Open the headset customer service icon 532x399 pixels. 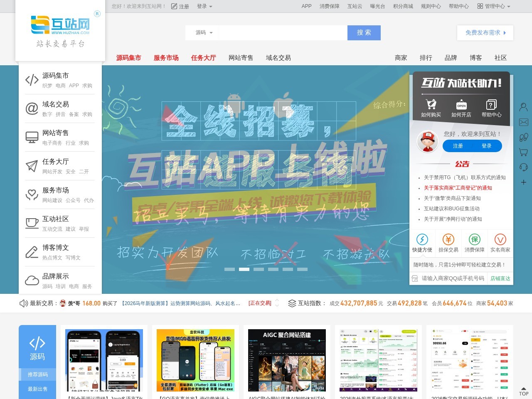coord(523,167)
